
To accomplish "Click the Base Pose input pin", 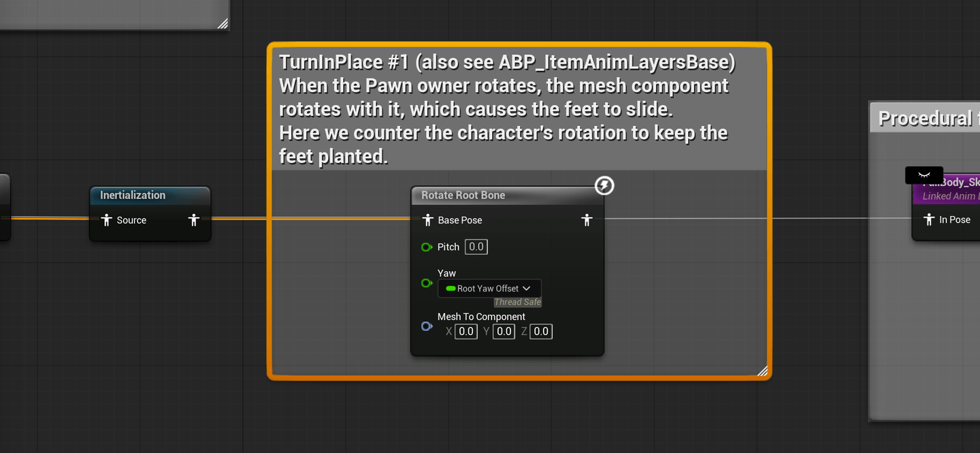I will pos(428,220).
